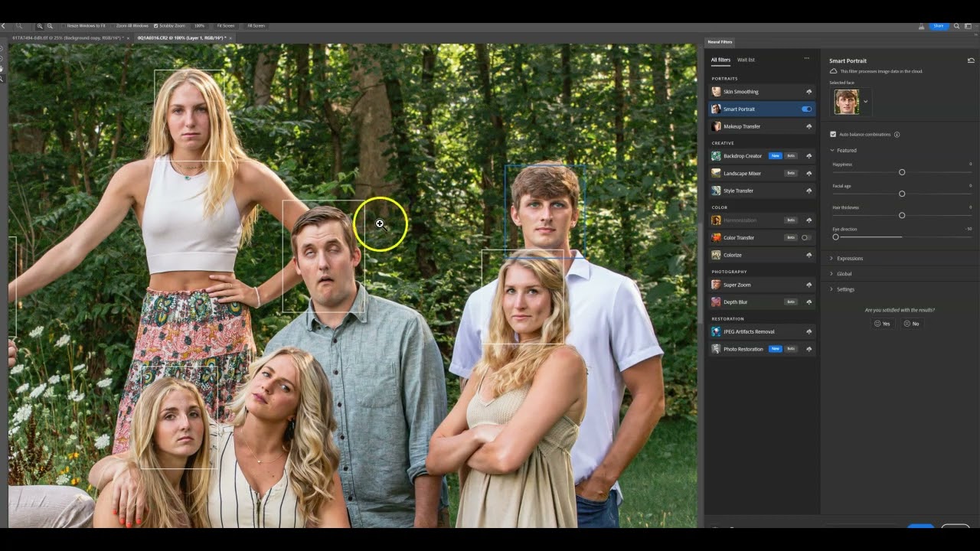Expand the Settings section
This screenshot has width=980, height=551.
pyautogui.click(x=832, y=289)
